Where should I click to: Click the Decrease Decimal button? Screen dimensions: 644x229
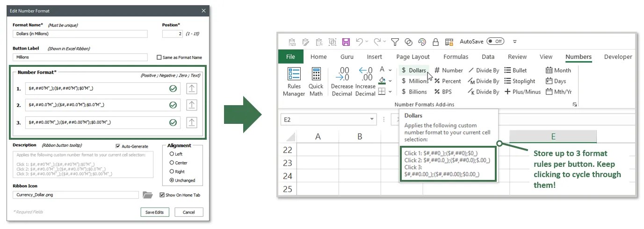[342, 82]
